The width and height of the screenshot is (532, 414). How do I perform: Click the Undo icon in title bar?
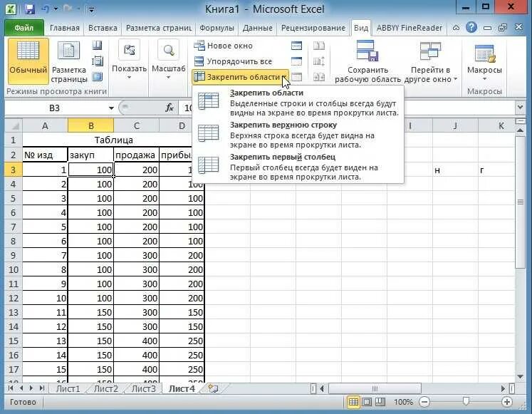(46, 9)
